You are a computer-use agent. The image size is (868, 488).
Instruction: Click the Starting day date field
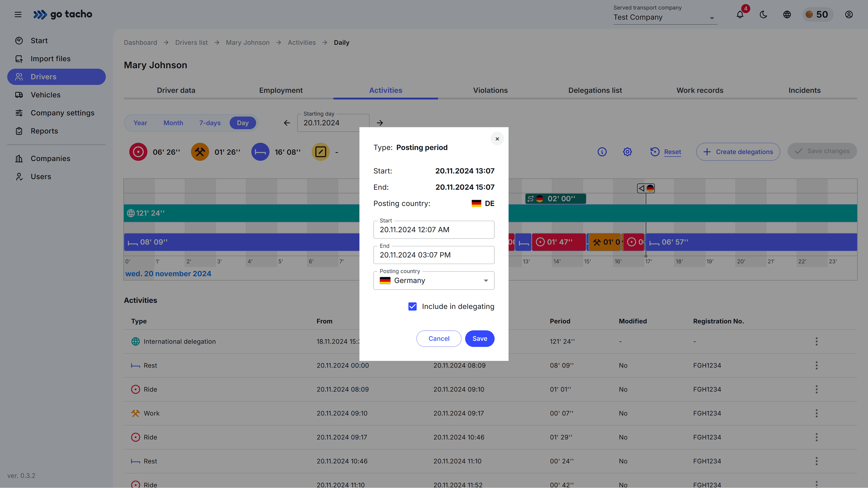333,123
